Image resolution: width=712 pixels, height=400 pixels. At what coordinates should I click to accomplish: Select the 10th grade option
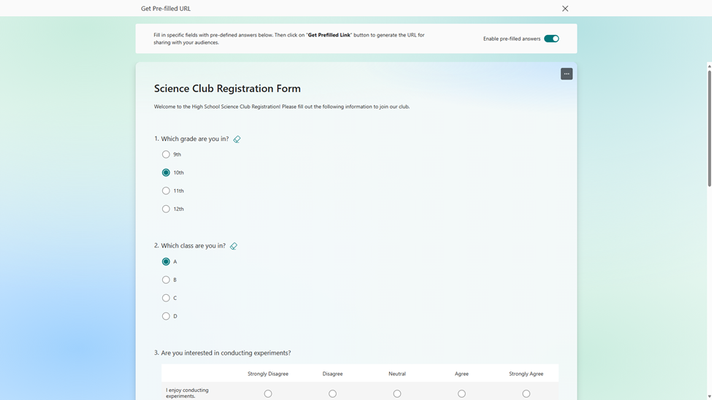point(166,173)
